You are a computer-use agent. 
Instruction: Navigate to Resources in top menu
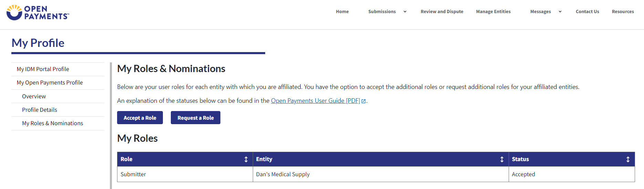click(x=623, y=12)
